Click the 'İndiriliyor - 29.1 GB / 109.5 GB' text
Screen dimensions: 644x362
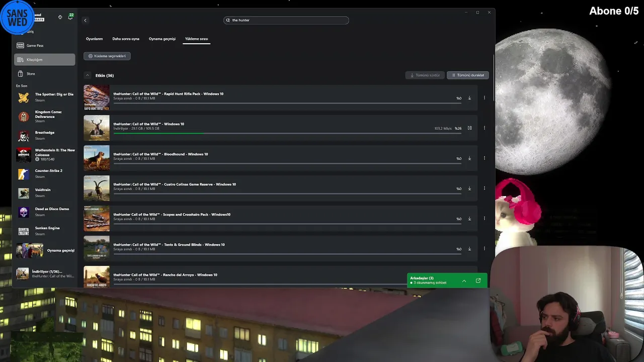(136, 129)
